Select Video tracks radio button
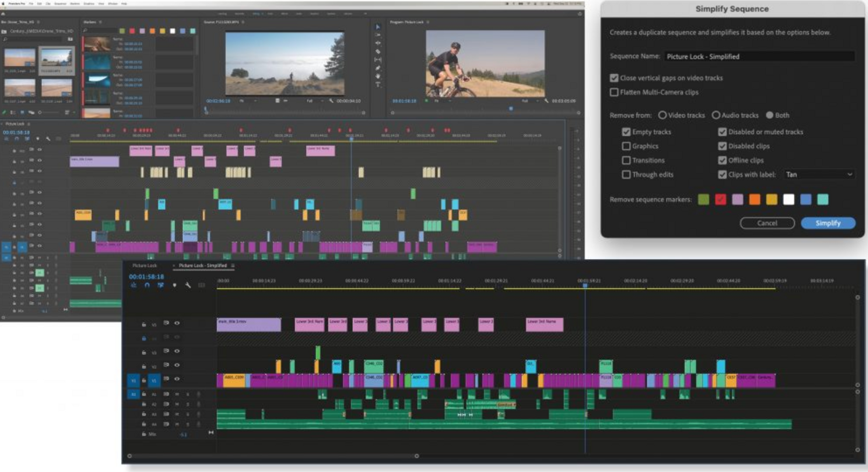 coord(662,115)
